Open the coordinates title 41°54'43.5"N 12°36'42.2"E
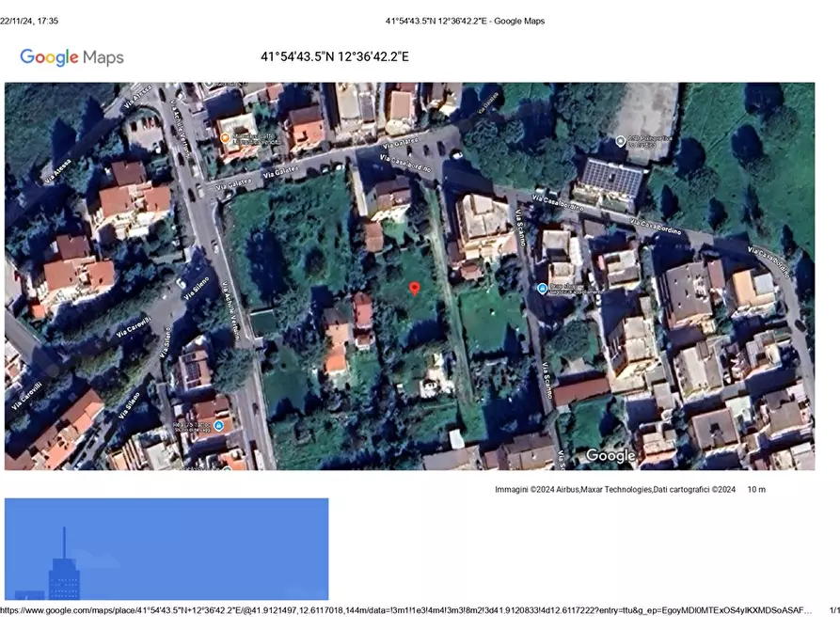Screen dimensions: 840x630 click(x=336, y=56)
